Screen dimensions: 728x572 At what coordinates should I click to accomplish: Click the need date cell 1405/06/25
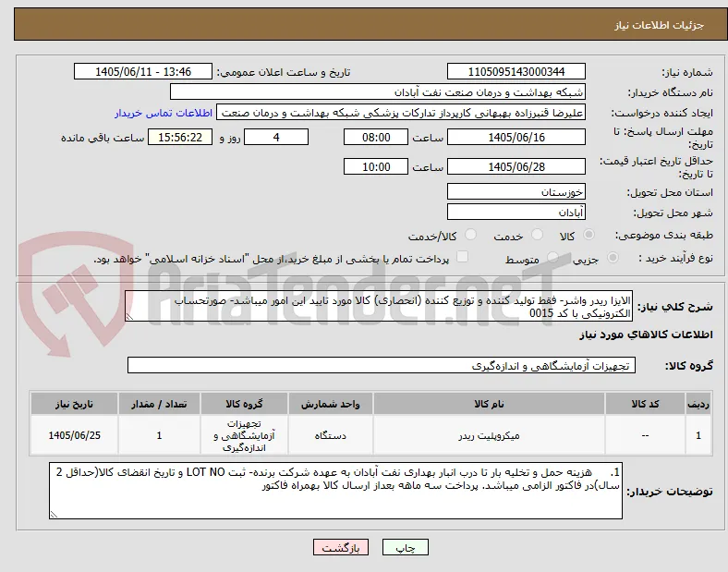point(74,435)
